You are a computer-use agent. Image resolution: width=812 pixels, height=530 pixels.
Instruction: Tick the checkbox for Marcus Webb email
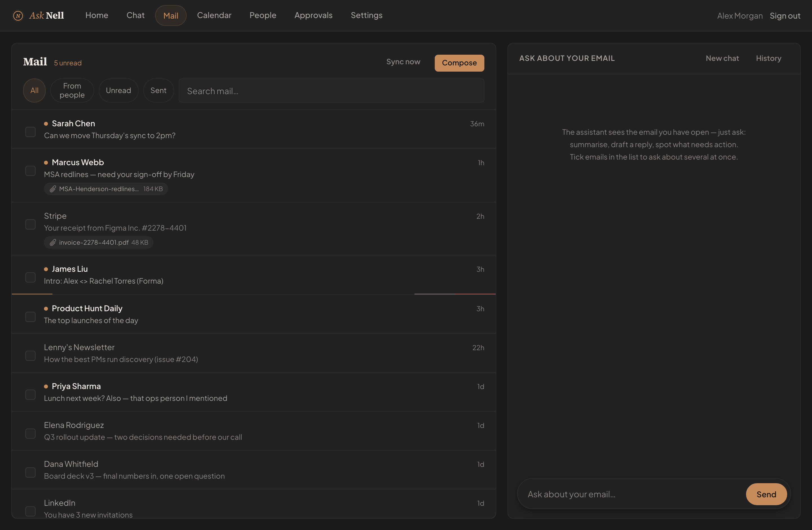coord(30,171)
